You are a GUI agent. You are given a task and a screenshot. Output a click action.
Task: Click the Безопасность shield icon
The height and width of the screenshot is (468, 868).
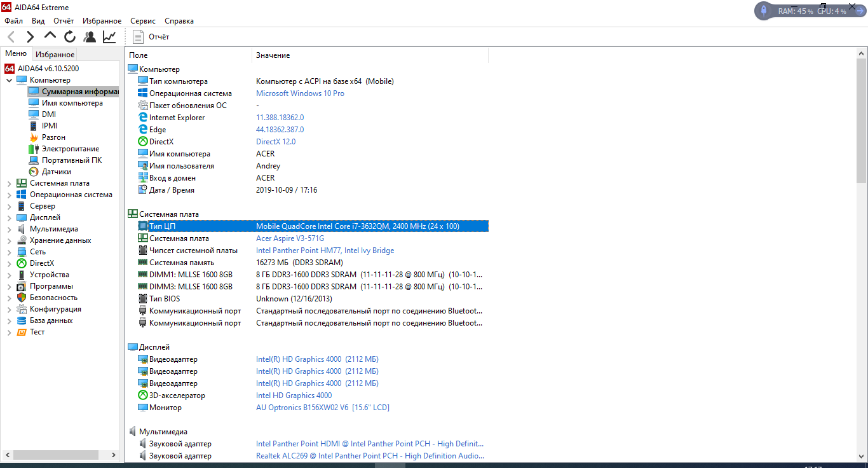[22, 298]
